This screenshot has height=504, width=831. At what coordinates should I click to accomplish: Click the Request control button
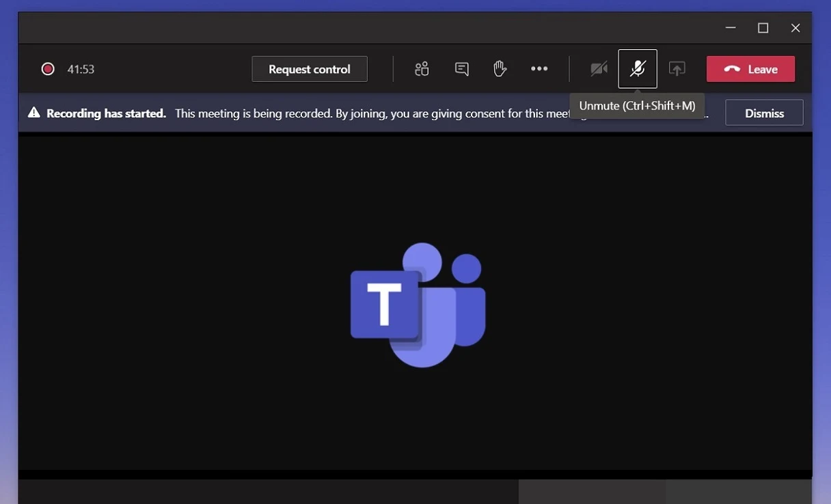tap(309, 68)
